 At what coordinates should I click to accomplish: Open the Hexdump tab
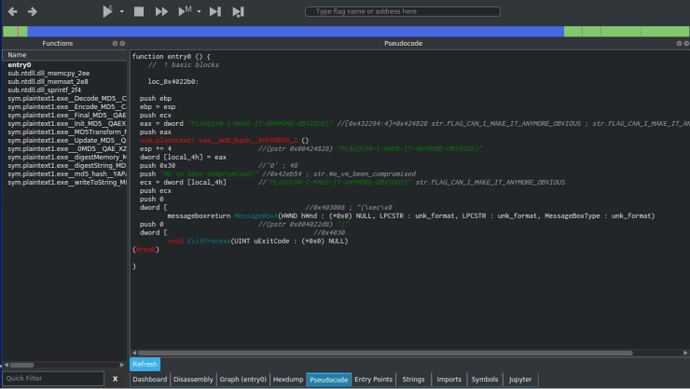point(288,379)
